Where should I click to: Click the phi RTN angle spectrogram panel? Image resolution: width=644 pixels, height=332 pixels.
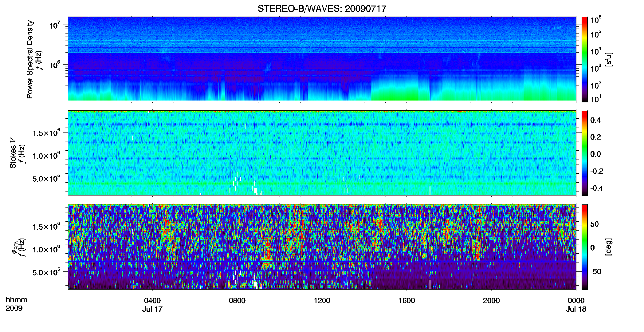click(322, 247)
